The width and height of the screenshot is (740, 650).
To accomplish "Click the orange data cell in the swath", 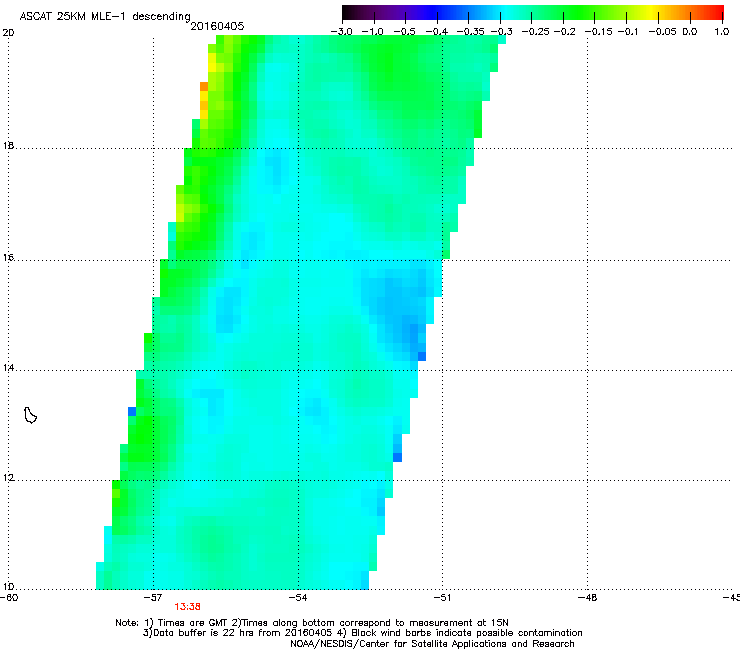I will click(204, 86).
